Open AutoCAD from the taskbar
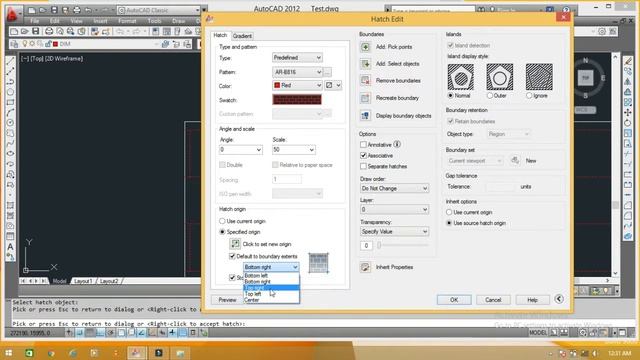 click(x=137, y=353)
